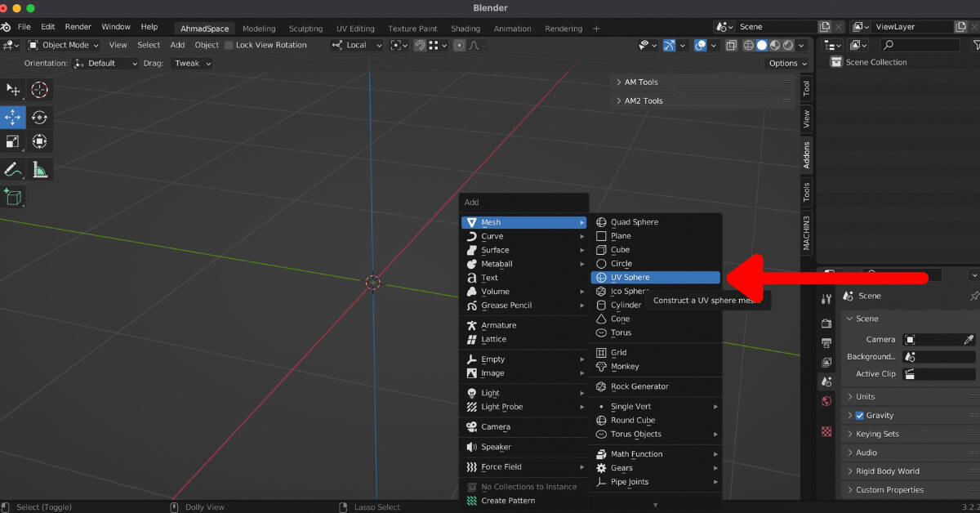Toggle Lock View Rotation checkbox
The width and height of the screenshot is (980, 513).
pyautogui.click(x=229, y=45)
